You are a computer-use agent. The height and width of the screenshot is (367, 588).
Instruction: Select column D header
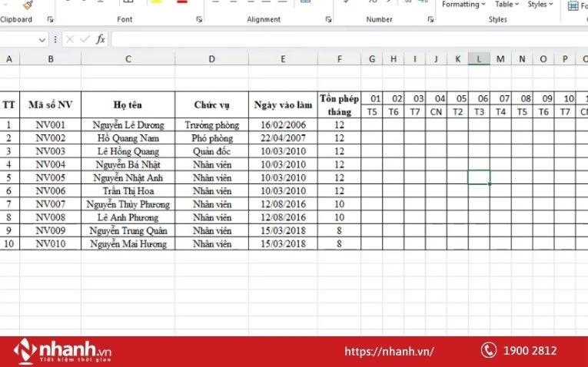212,59
